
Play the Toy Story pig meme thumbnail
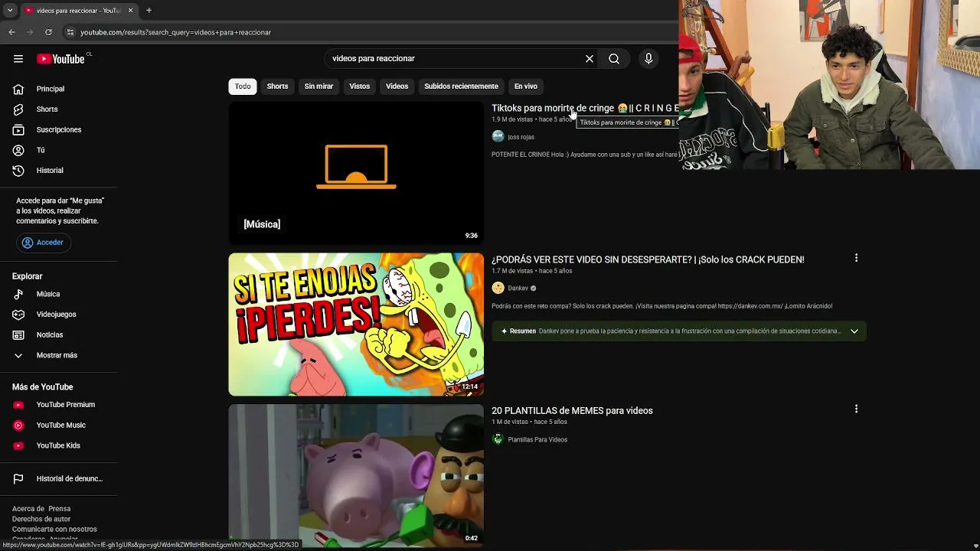pos(356,475)
